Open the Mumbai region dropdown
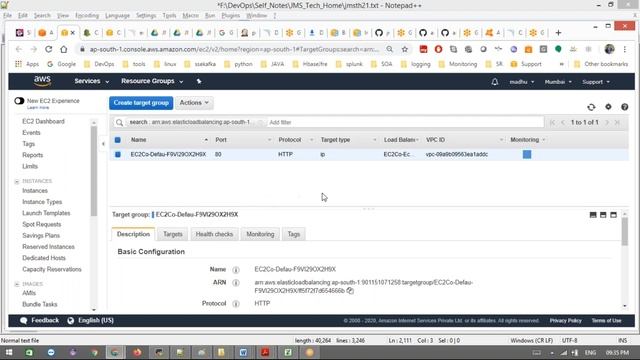640x360 pixels. 558,82
